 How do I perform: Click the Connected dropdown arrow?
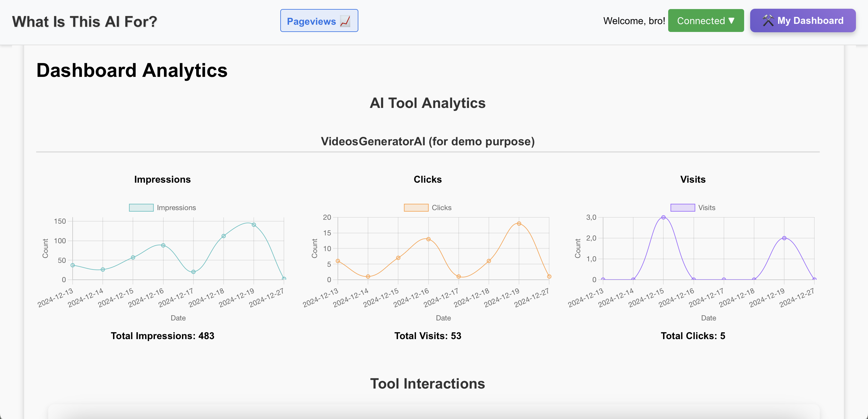[731, 20]
